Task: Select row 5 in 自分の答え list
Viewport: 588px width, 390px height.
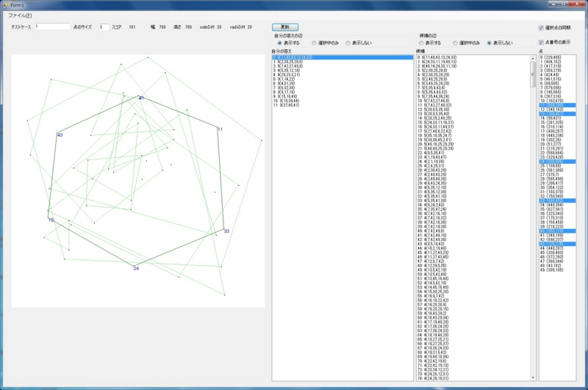Action: (343, 79)
